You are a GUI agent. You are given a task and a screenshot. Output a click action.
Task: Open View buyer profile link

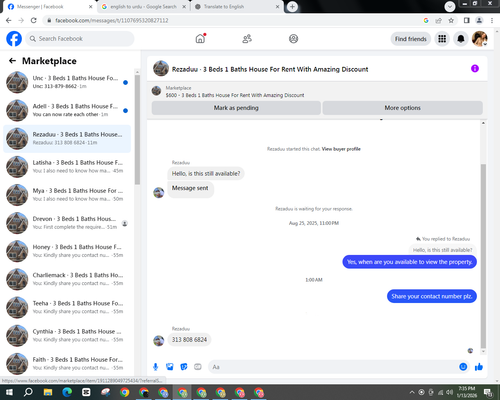(x=341, y=149)
